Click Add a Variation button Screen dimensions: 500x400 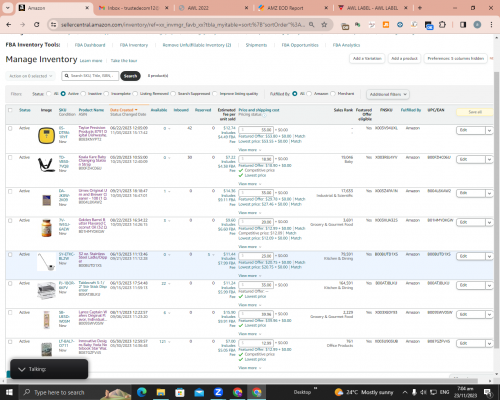coord(367,59)
